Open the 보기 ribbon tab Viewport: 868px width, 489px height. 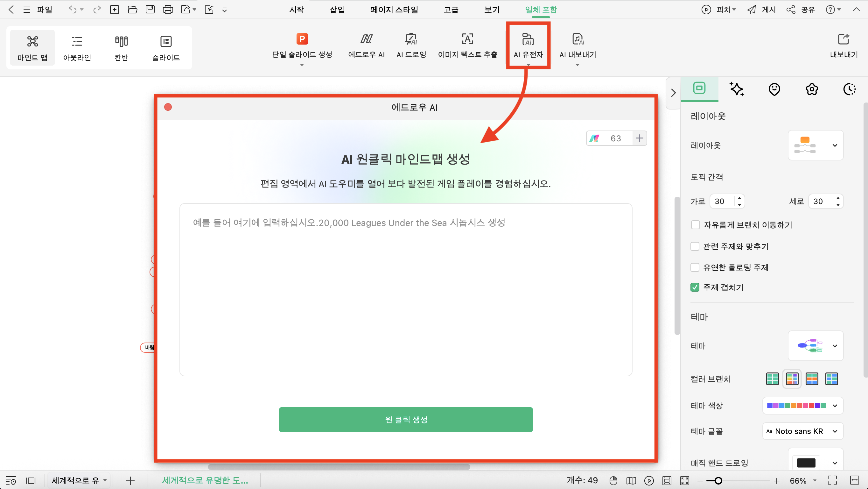(x=492, y=10)
